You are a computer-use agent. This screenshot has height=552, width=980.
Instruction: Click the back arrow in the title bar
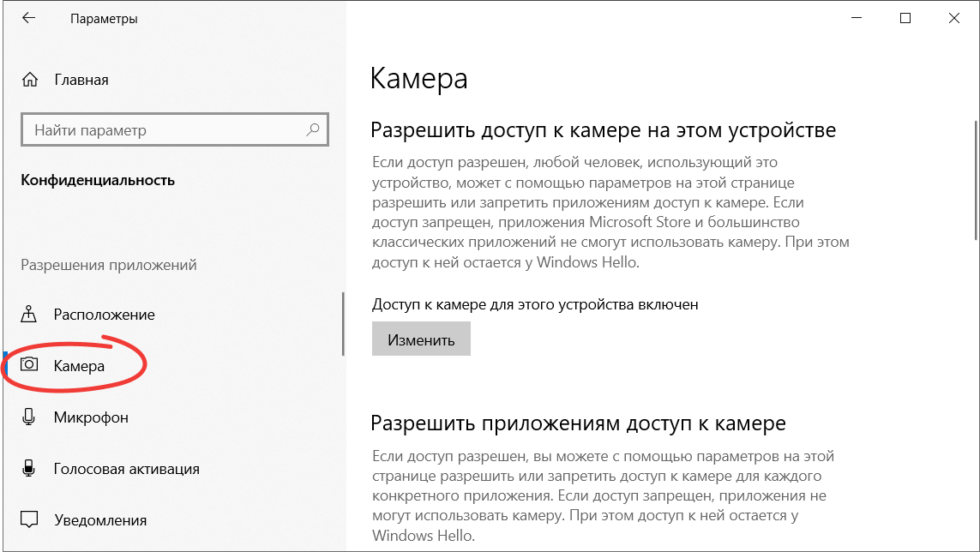(28, 18)
